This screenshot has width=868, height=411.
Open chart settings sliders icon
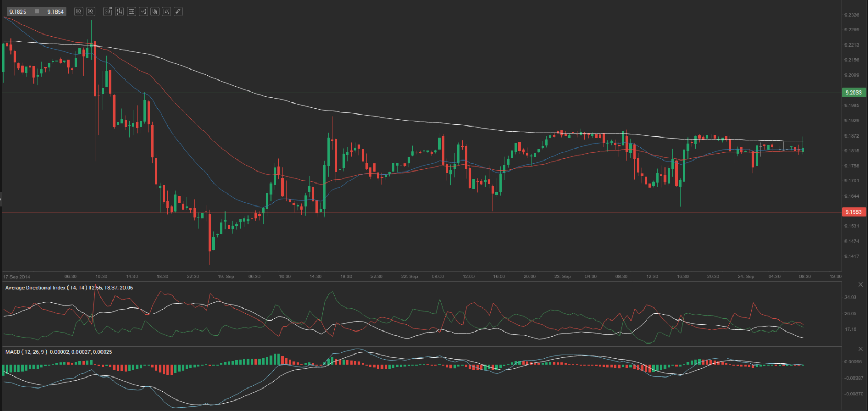[x=131, y=12]
